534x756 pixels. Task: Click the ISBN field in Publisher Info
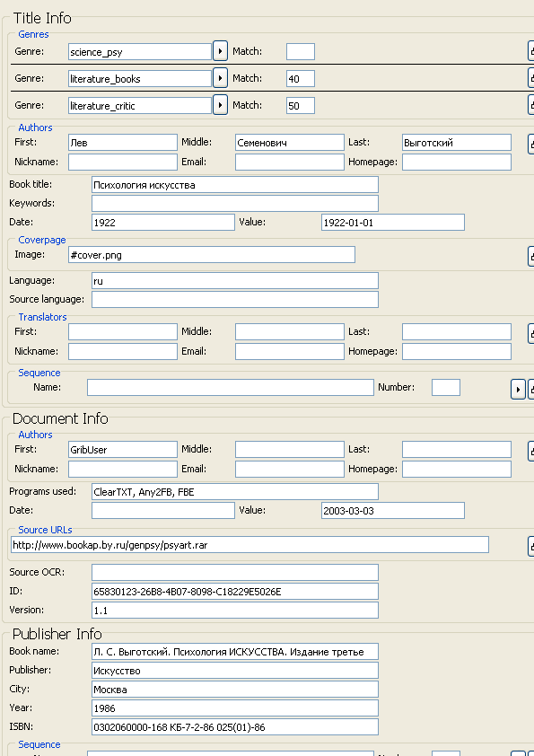[x=235, y=727]
